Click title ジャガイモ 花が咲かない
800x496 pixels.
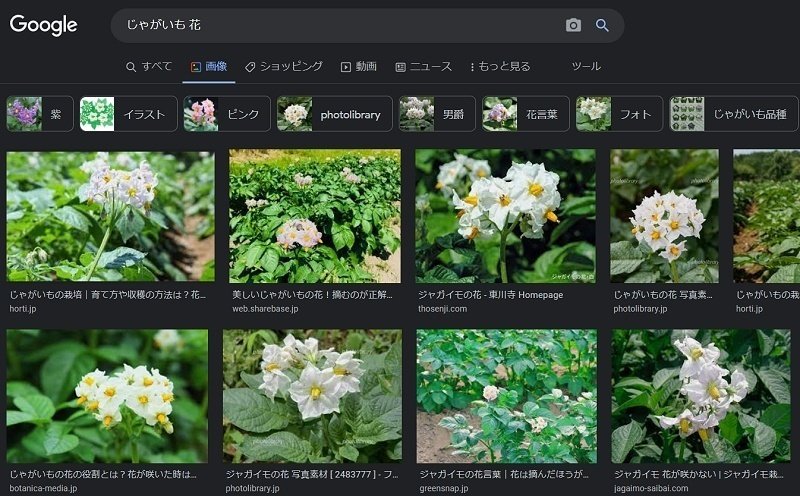click(x=699, y=475)
